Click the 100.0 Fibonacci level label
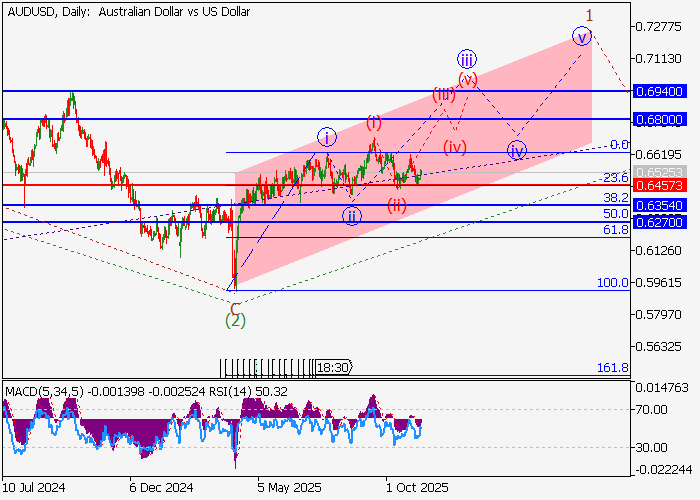The width and height of the screenshot is (700, 500). pyautogui.click(x=612, y=283)
